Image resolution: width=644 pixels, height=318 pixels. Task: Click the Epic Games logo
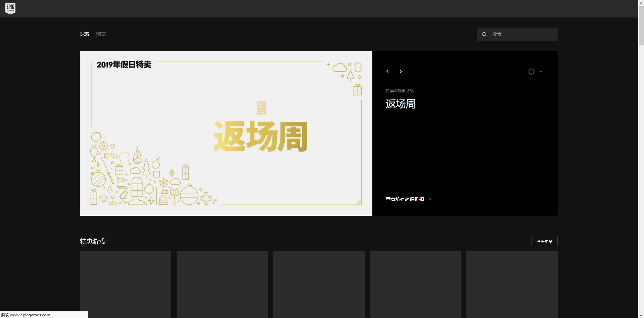[x=10, y=8]
